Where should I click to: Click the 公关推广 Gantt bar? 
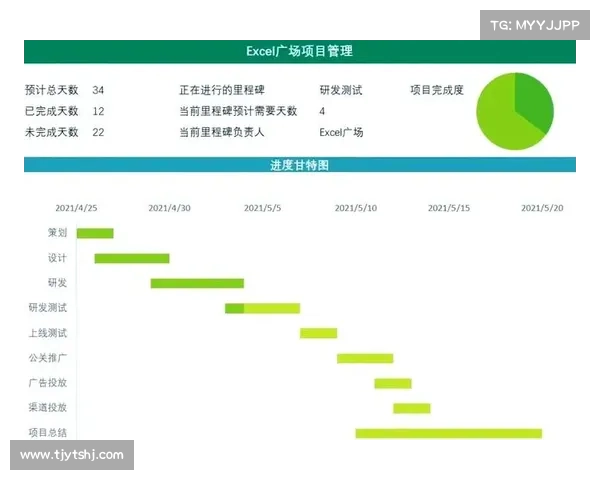coord(365,358)
